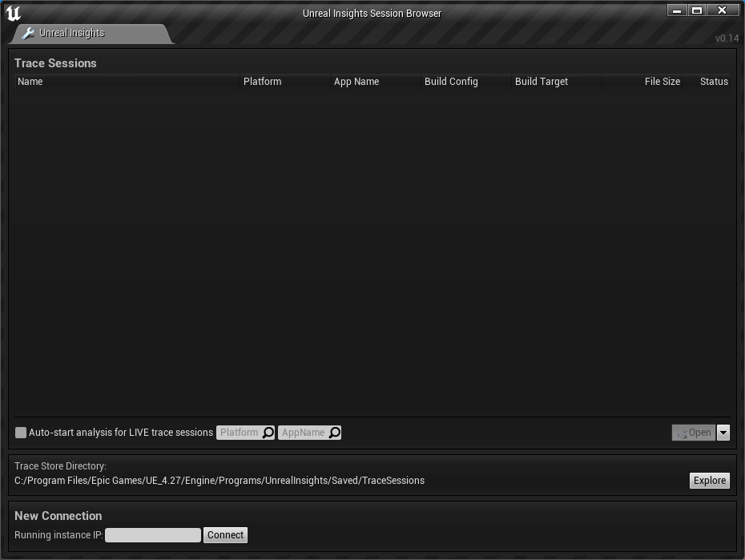This screenshot has width=745, height=560.
Task: Click the v0.14 version label
Action: (x=727, y=38)
